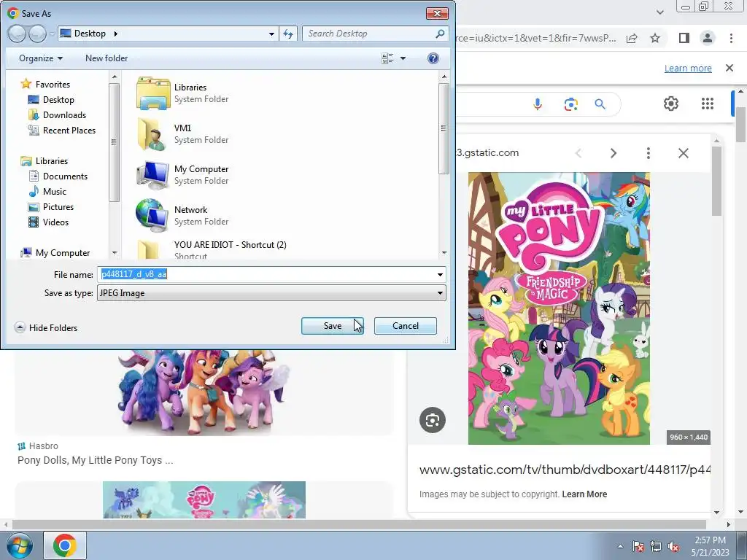Viewport: 747px width, 560px height.
Task: Select Desktop under Favorites
Action: click(51, 99)
